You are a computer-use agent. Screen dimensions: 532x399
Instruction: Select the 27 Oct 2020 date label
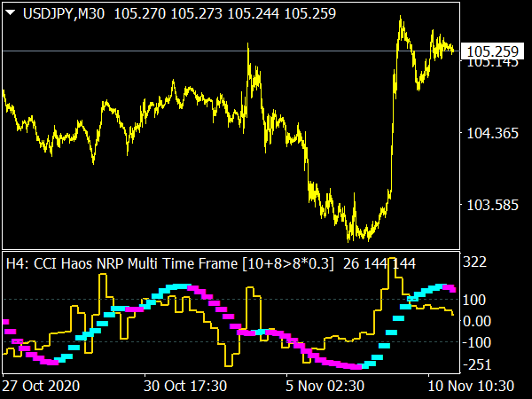tap(42, 386)
